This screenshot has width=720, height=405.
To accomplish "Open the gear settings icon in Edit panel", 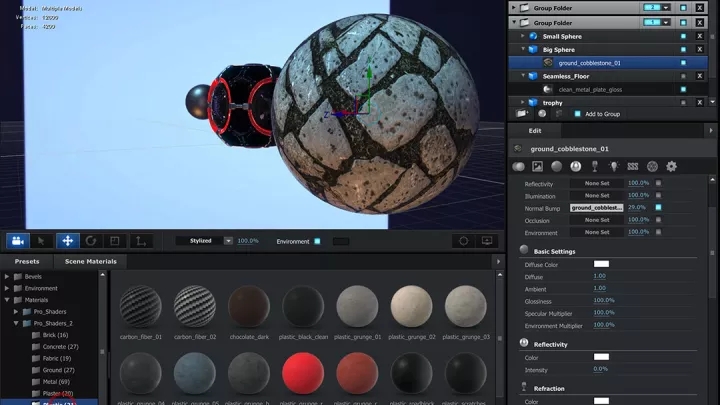I will click(x=671, y=166).
